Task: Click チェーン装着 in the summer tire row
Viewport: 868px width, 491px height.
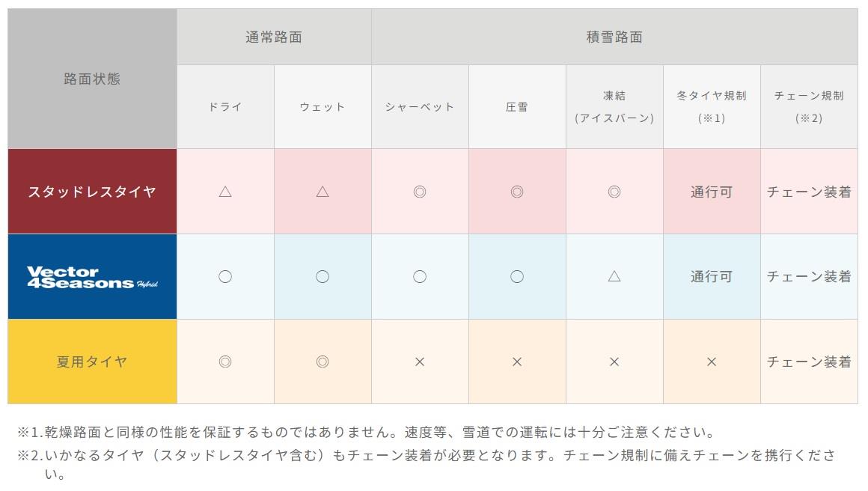Action: 810,362
